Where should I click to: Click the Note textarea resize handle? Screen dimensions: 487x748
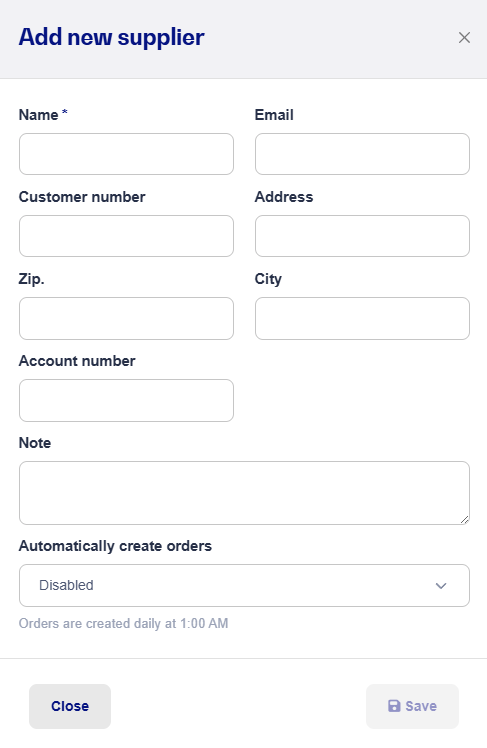pos(465,520)
